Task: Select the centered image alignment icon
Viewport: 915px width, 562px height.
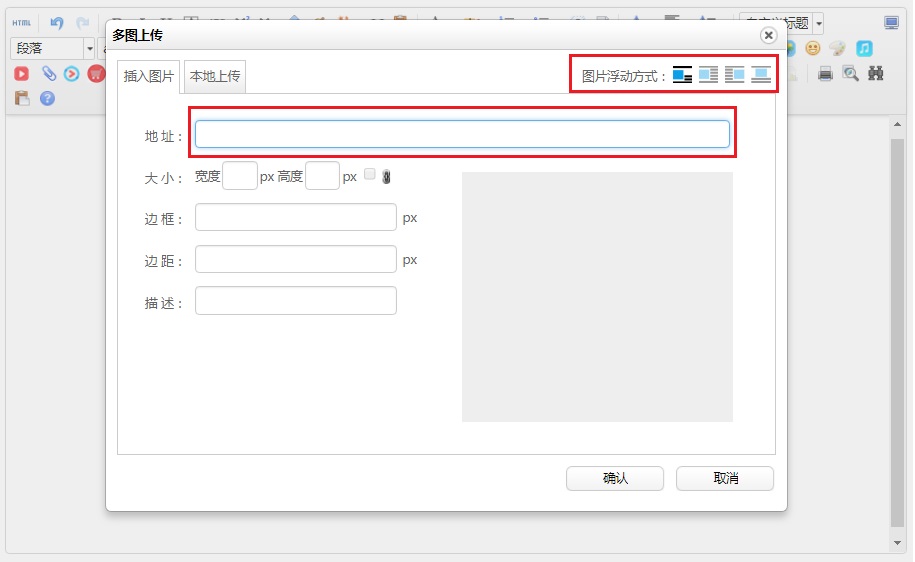Action: 761,75
